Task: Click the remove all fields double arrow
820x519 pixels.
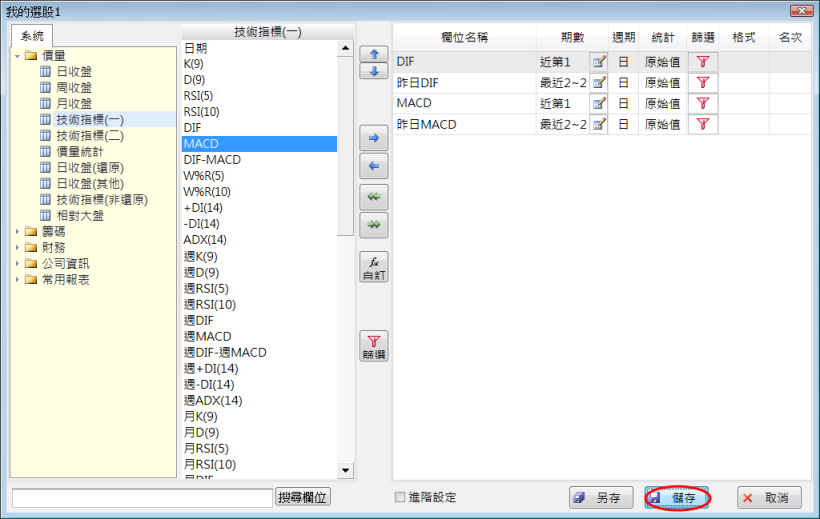Action: tap(373, 197)
